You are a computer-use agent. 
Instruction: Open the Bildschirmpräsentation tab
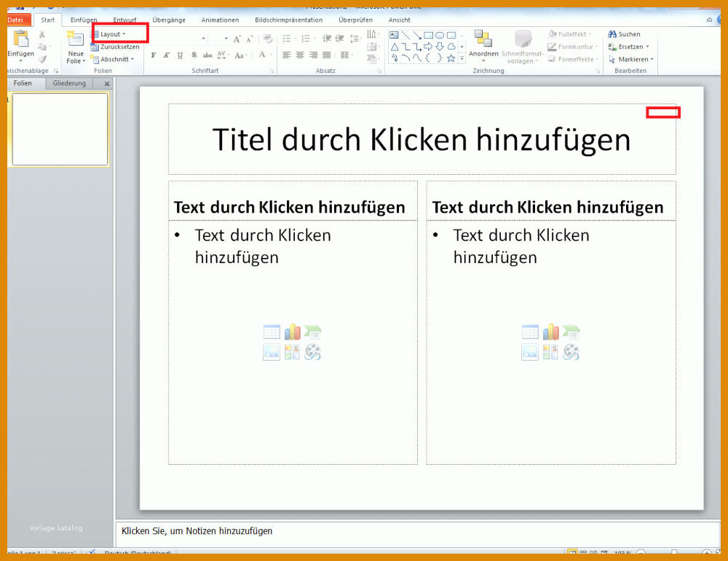pyautogui.click(x=289, y=20)
